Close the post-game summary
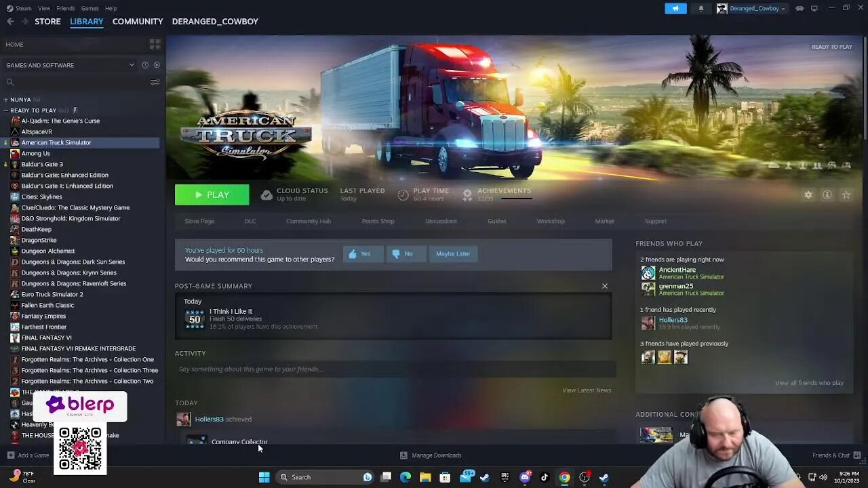Viewport: 868px width, 488px height. 605,286
